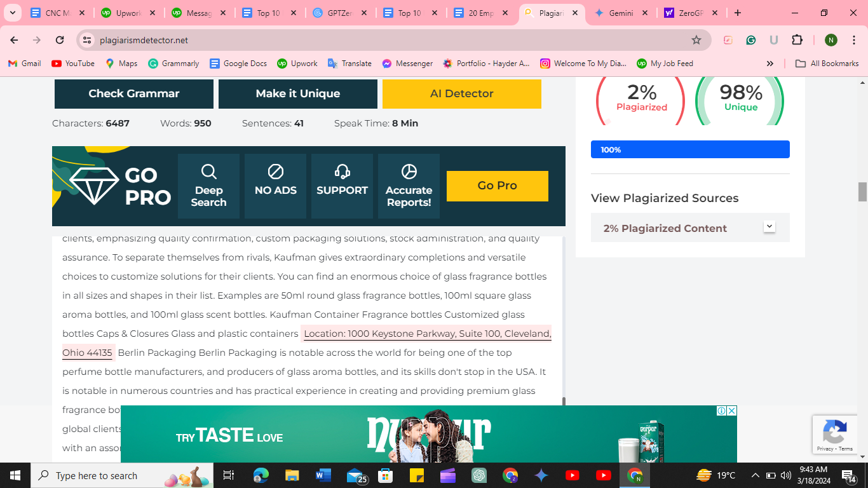Click the Speak Time: 8 Min text

(x=376, y=123)
